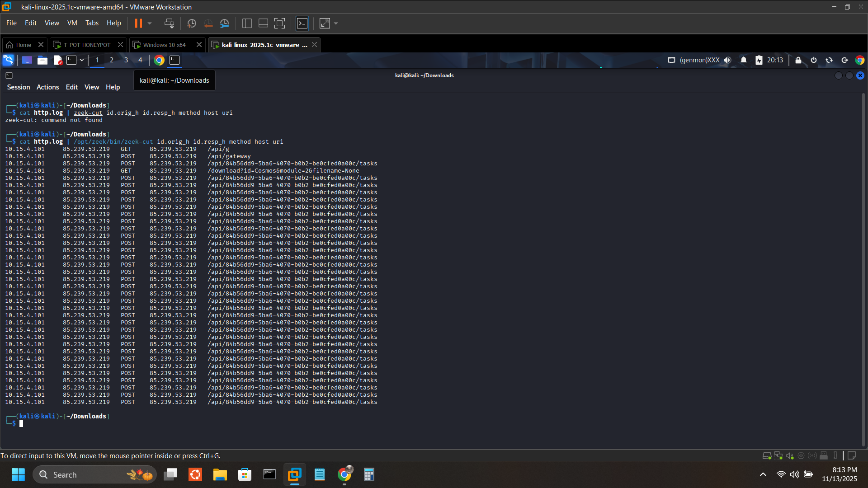Click the stretch guest display icon
868x488 pixels.
[x=325, y=23]
